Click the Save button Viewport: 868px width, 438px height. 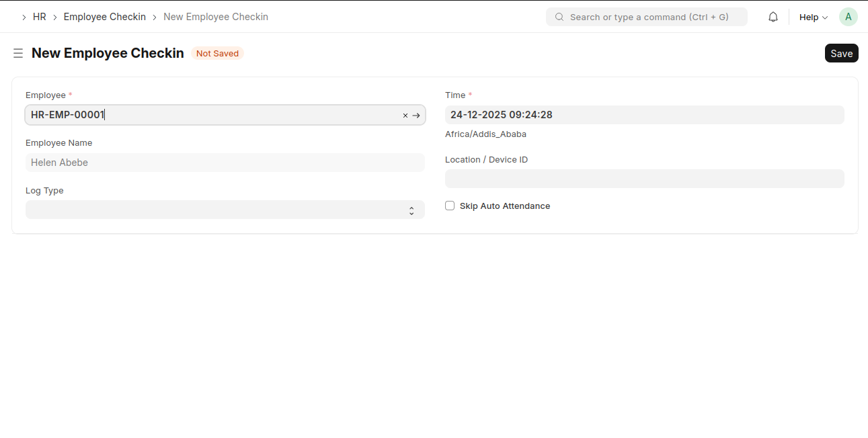coord(841,54)
